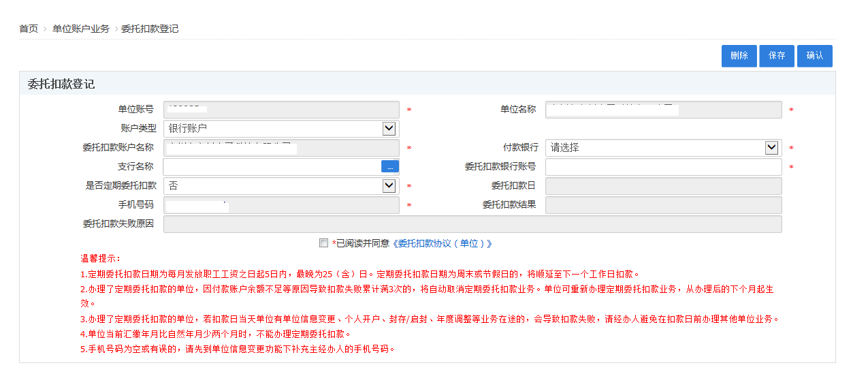This screenshot has width=868, height=389.
Task: Click the tip line starting 5.手机号码为空或有误
Action: pyautogui.click(x=238, y=349)
